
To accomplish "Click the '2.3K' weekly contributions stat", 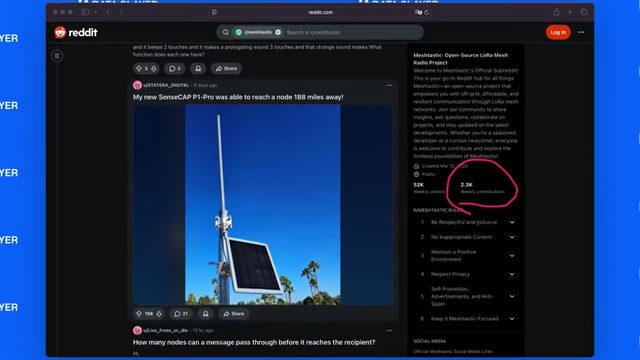I will click(467, 185).
